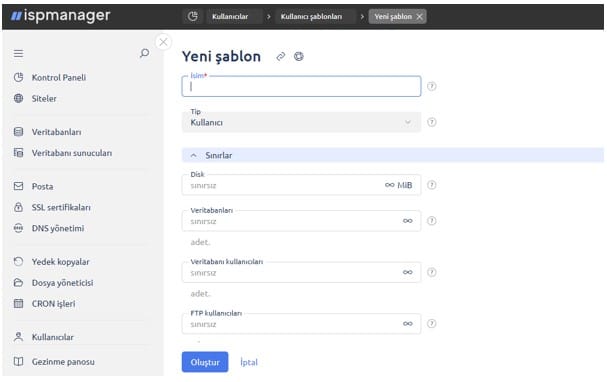Click the help icon next to Disk field
The image size is (607, 382).
click(432, 185)
